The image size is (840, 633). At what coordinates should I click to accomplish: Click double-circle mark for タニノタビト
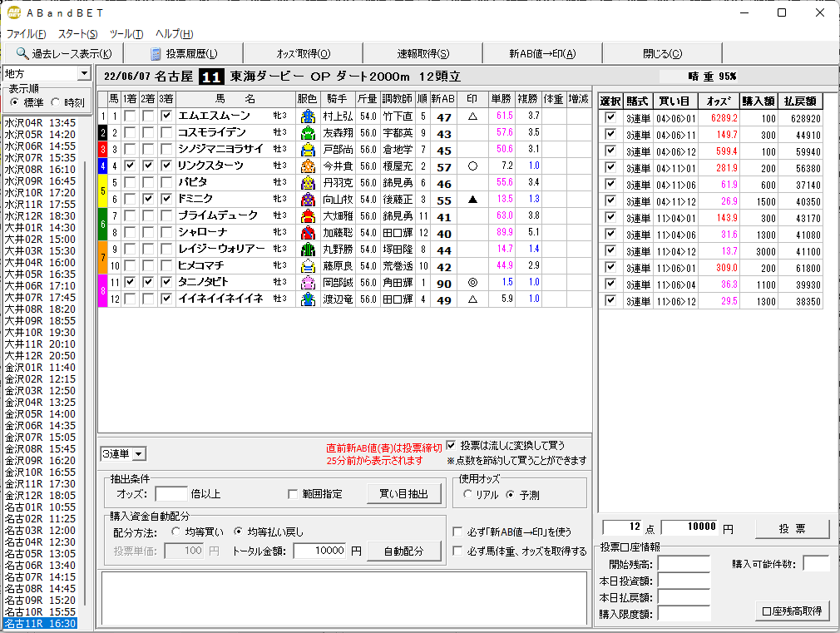472,283
